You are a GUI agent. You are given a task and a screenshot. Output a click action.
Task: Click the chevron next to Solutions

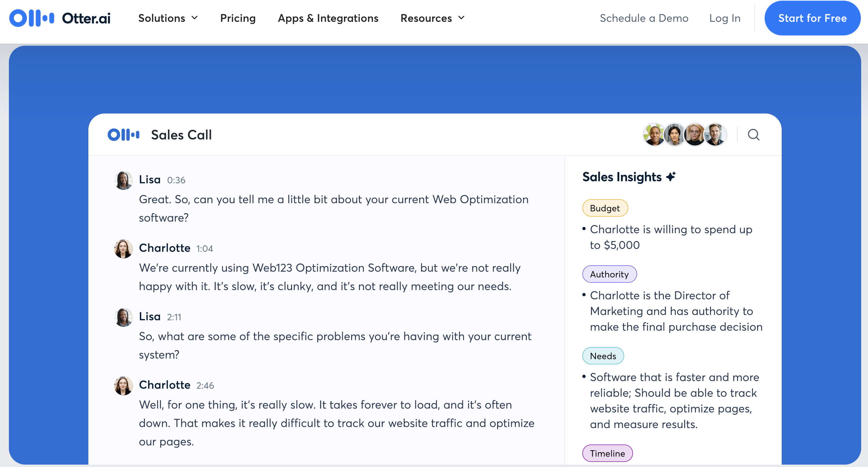tap(195, 18)
